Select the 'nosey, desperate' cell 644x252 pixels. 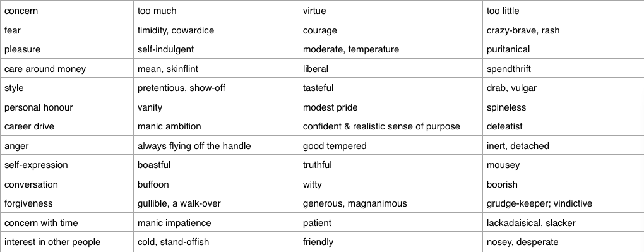[563, 242]
